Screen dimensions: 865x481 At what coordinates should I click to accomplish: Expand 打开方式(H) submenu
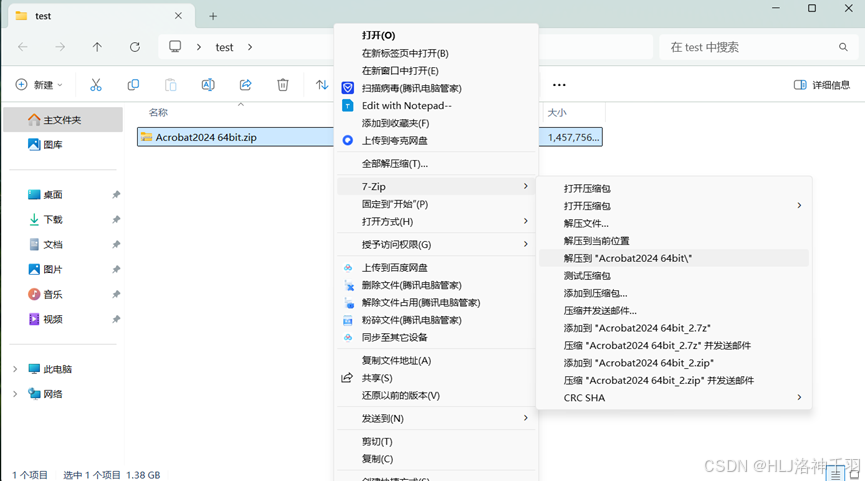[x=437, y=221]
